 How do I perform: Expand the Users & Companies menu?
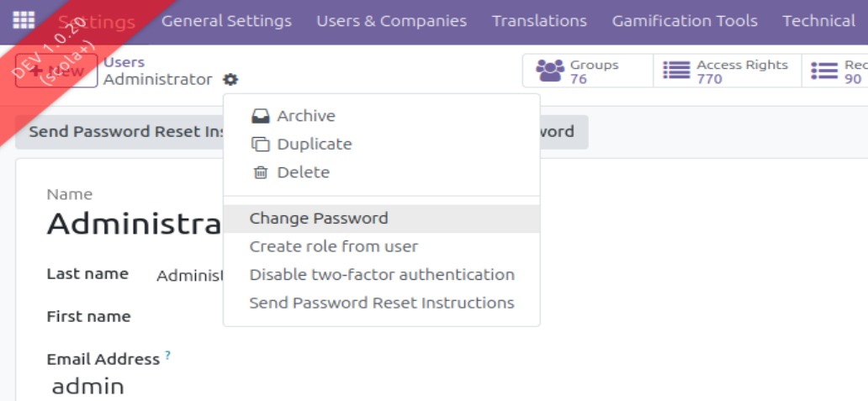click(391, 21)
